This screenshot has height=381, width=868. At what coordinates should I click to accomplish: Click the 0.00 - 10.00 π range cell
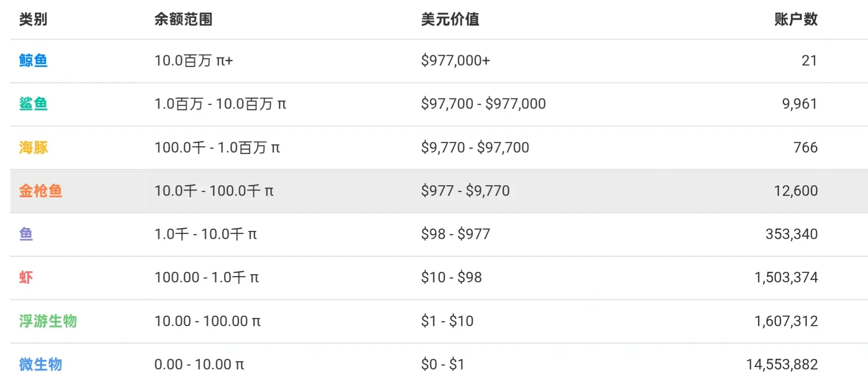tap(199, 364)
